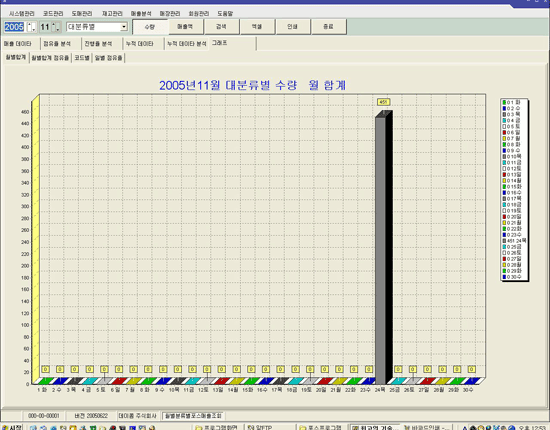Click into the year field showing 2005
This screenshot has width=550, height=430.
[x=14, y=27]
